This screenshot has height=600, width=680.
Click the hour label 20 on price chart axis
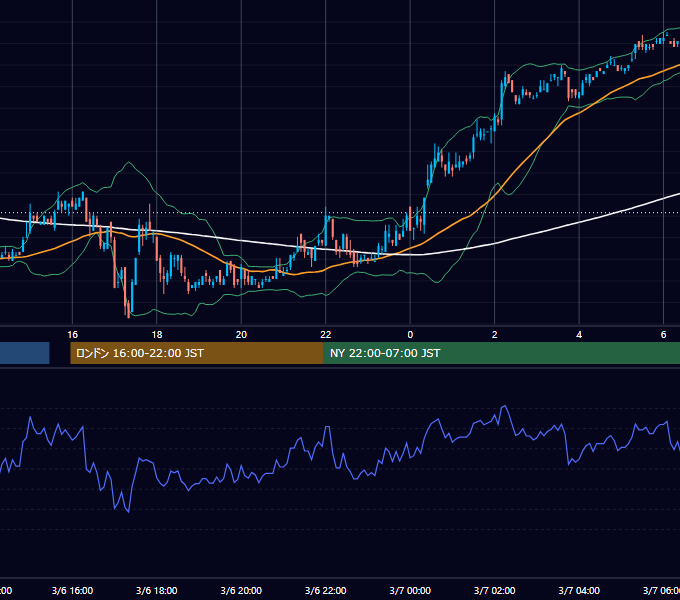(241, 335)
